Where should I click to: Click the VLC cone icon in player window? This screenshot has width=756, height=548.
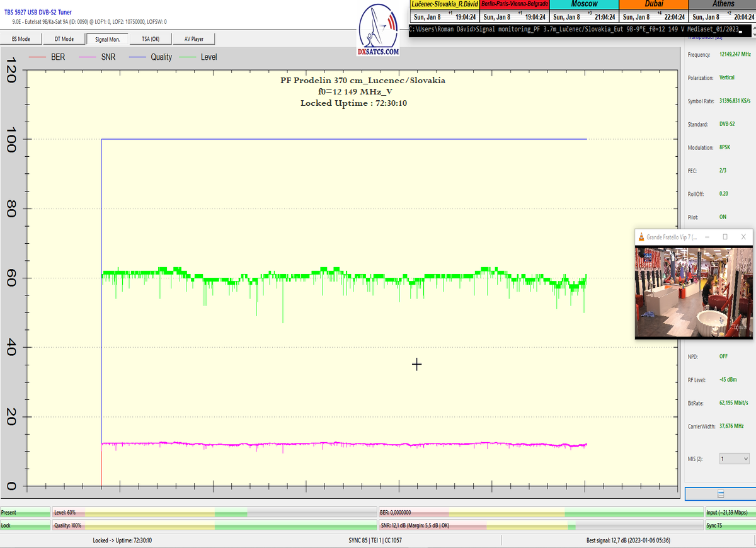click(x=641, y=237)
